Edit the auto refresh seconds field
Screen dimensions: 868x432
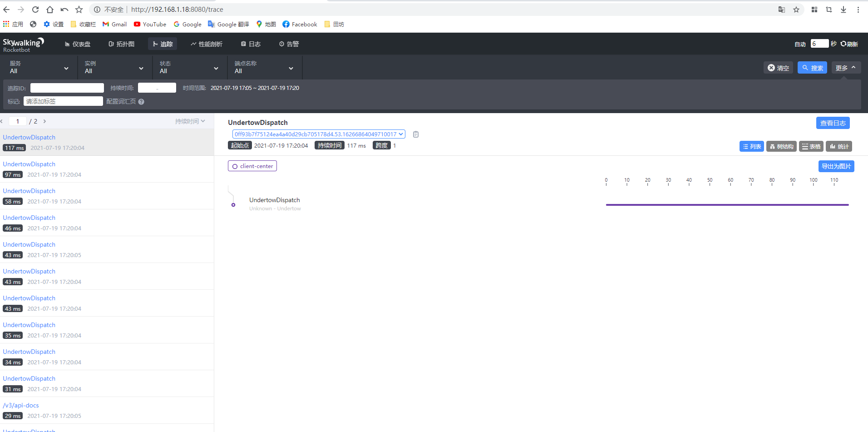[x=819, y=44]
